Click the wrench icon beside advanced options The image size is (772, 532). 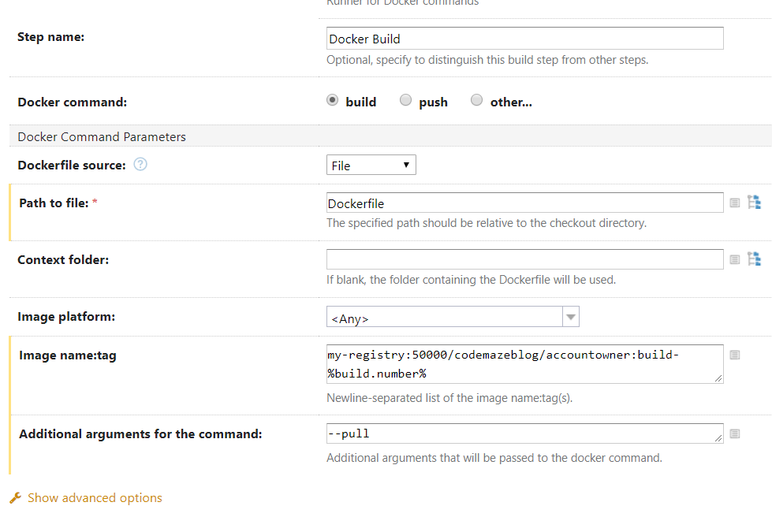tap(16, 498)
